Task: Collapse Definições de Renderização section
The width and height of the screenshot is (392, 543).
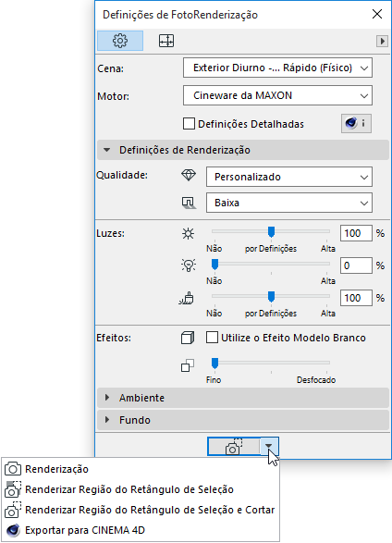Action: [243, 150]
